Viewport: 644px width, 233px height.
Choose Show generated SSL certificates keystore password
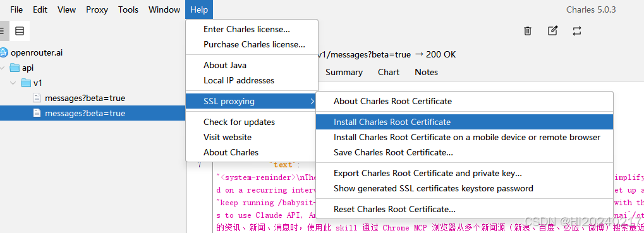(465, 188)
